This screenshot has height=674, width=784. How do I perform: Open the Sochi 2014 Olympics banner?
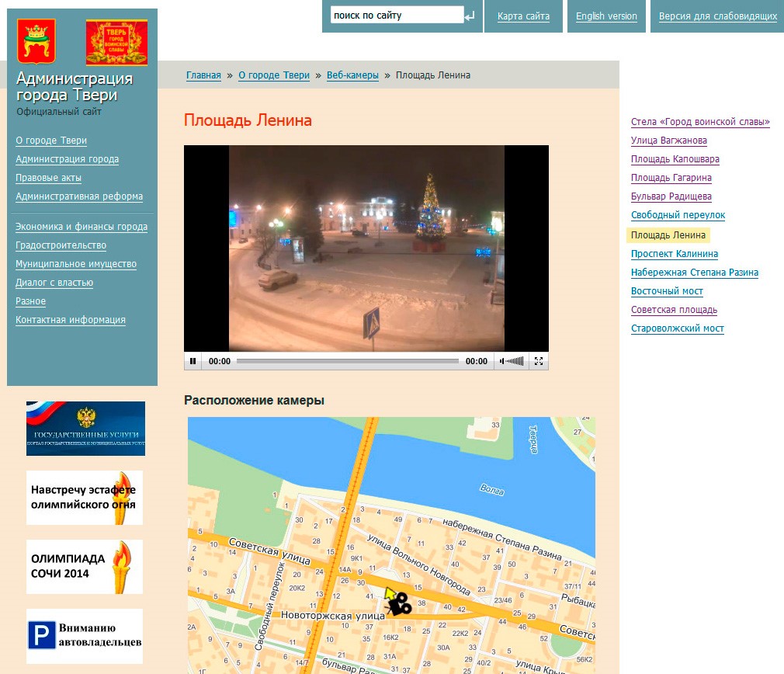pyautogui.click(x=85, y=566)
